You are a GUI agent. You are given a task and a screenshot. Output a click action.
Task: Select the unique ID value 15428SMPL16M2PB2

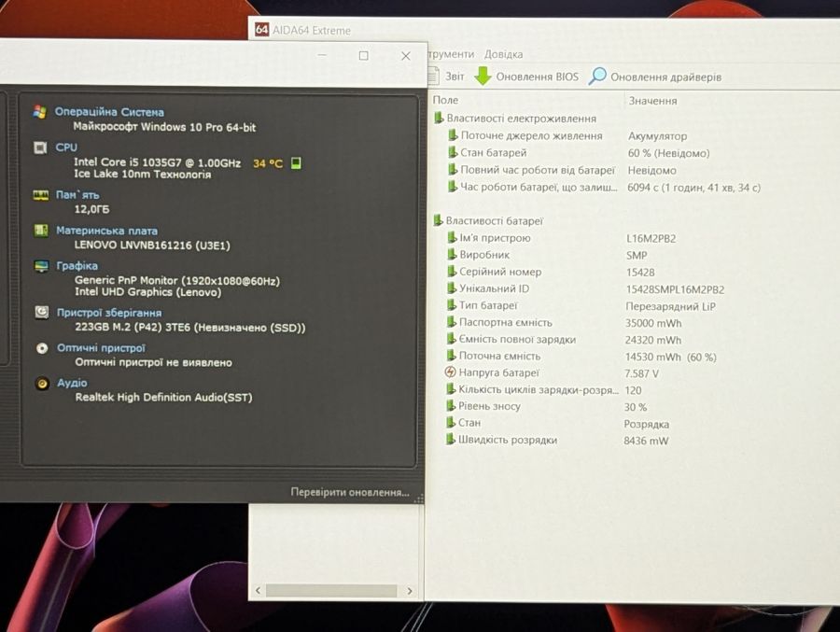point(675,289)
